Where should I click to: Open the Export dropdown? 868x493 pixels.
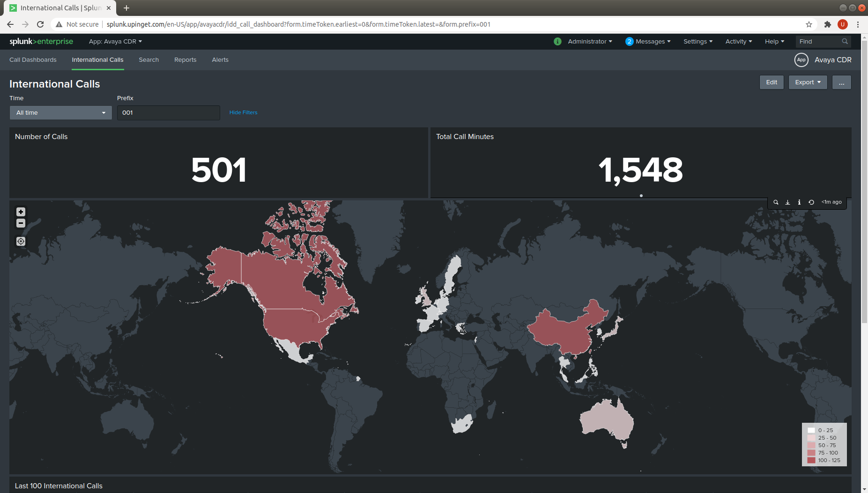click(808, 82)
